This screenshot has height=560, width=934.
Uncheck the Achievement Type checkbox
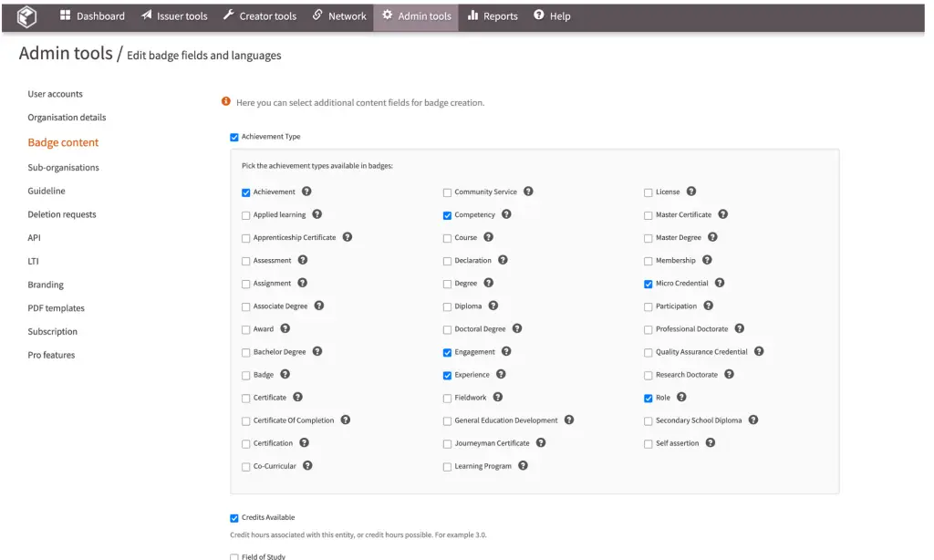tap(234, 137)
